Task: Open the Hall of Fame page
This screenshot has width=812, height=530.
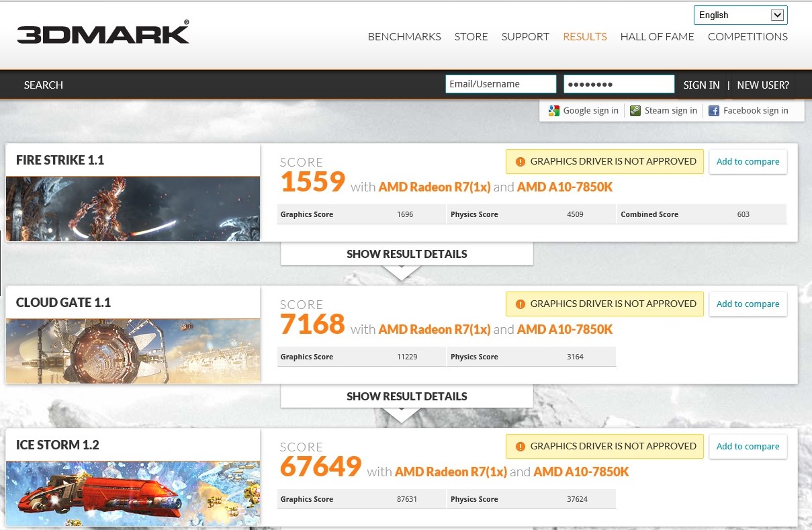Action: coord(657,37)
